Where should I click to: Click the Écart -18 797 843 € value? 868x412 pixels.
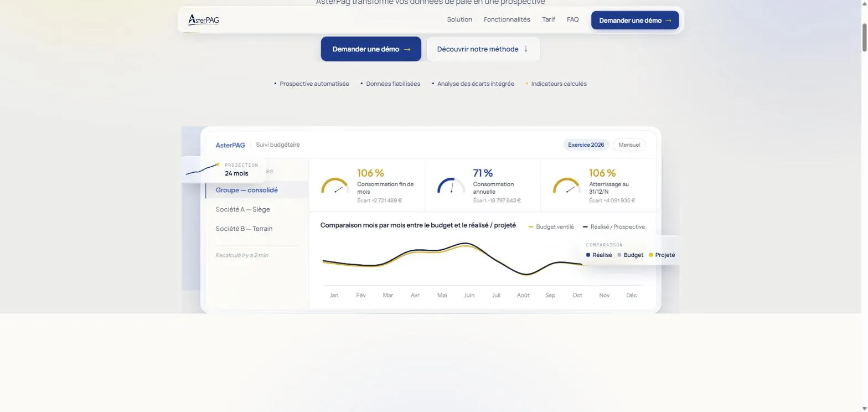pyautogui.click(x=497, y=200)
